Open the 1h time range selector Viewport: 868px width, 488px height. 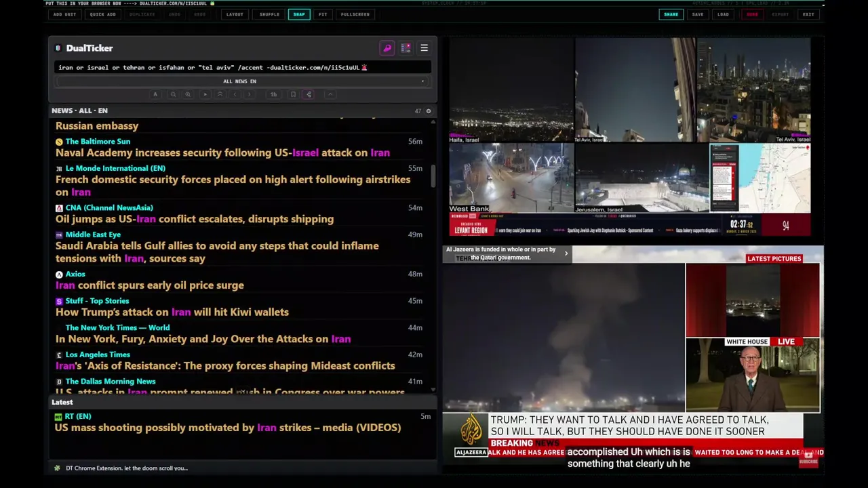pos(273,94)
